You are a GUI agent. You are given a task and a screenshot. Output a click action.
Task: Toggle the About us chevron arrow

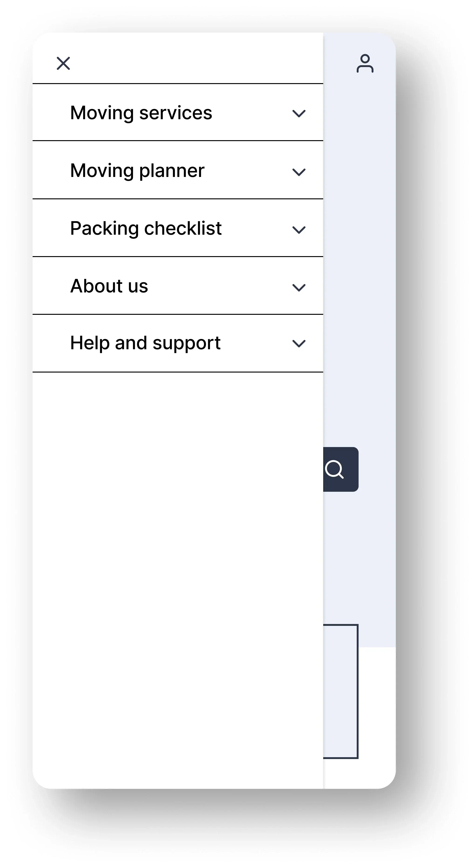click(299, 287)
